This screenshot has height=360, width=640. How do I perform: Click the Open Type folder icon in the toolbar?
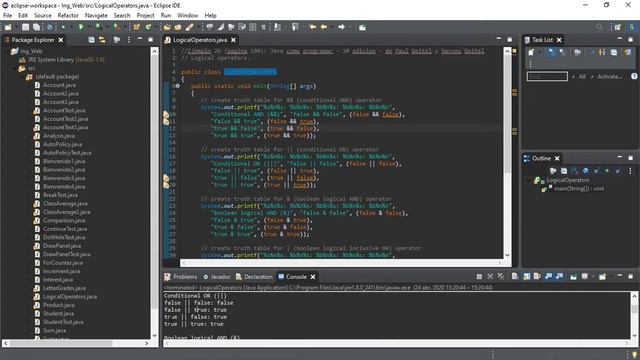coord(167,27)
